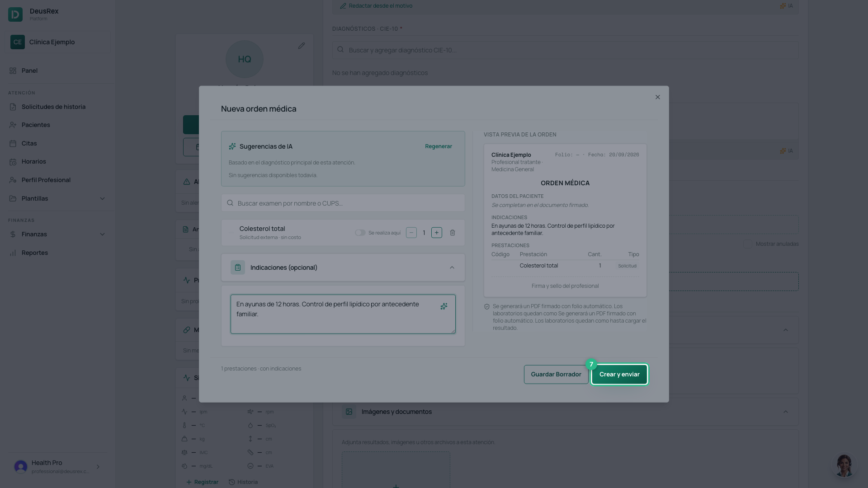Expand the Plantillas submenu chevron

point(102,199)
